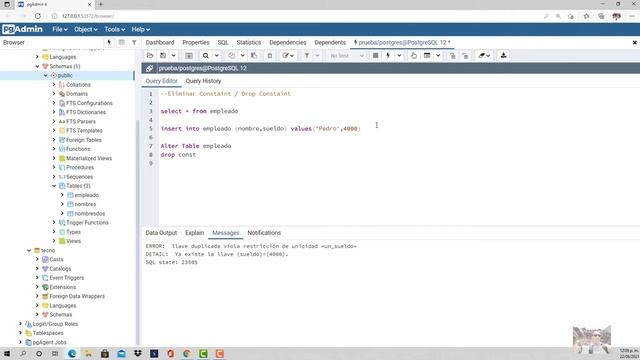
Task: Select Materialized Views in tree
Action: (89, 158)
